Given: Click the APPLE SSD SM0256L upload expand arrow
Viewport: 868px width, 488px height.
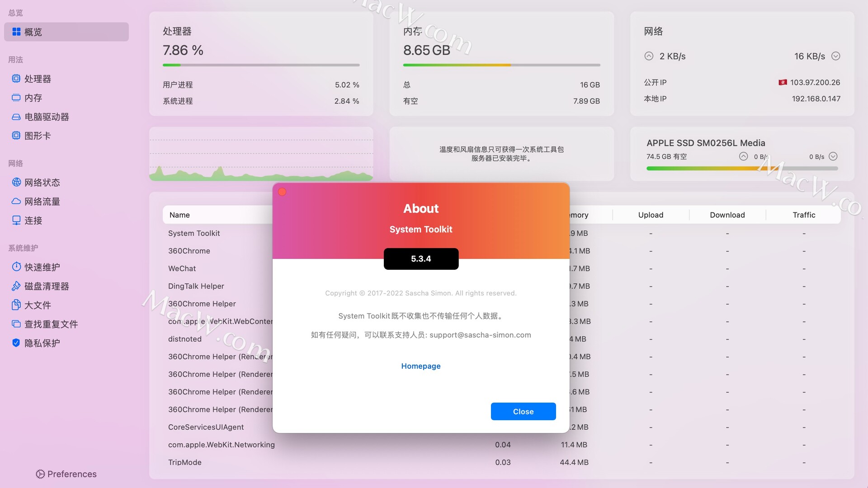Looking at the screenshot, I should click(x=742, y=157).
